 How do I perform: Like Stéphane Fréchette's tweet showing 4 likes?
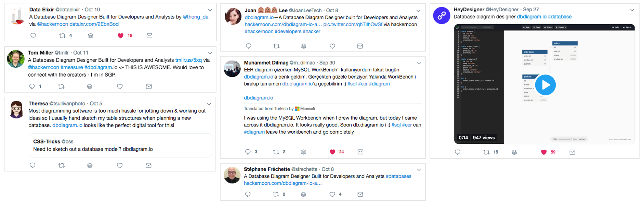pos(332,194)
